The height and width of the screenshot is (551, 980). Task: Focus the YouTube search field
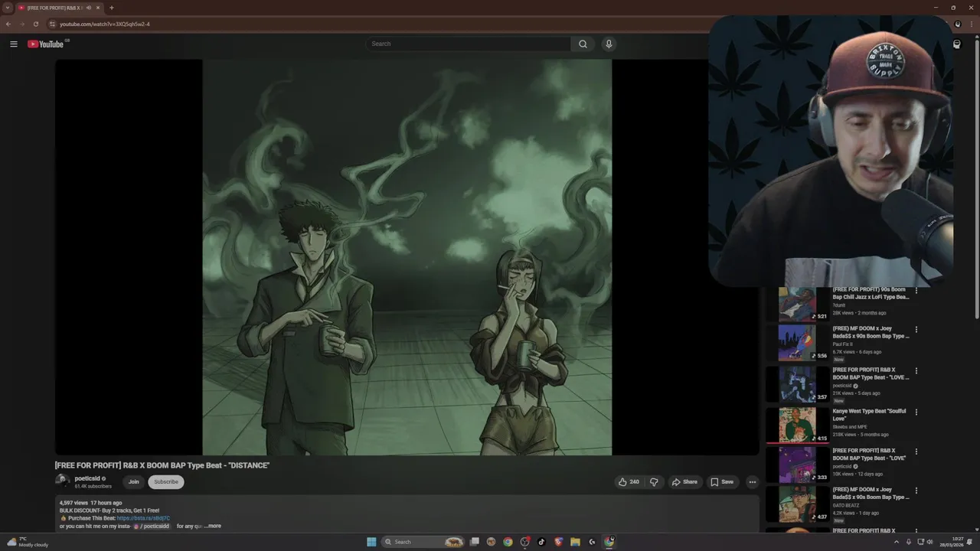[x=468, y=44]
